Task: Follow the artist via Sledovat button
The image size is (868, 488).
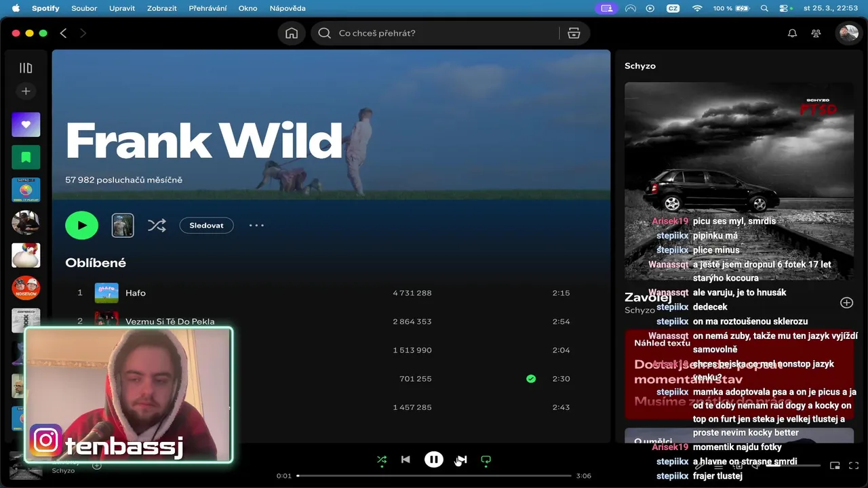Action: pyautogui.click(x=207, y=226)
